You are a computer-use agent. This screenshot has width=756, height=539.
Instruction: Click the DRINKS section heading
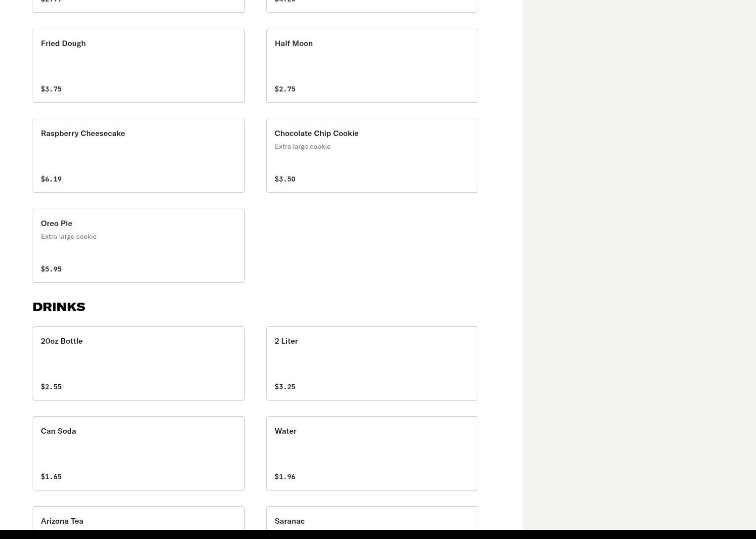pos(59,307)
